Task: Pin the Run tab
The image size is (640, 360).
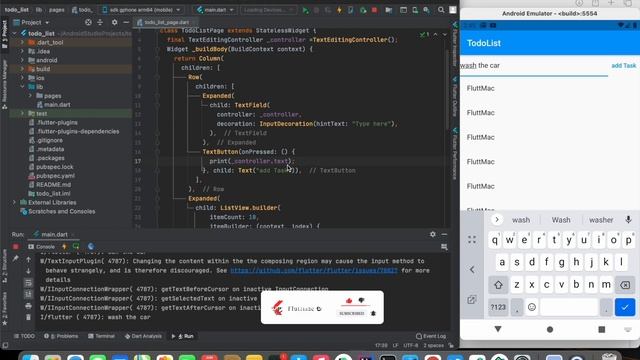Action: pyautogui.click(x=16, y=258)
